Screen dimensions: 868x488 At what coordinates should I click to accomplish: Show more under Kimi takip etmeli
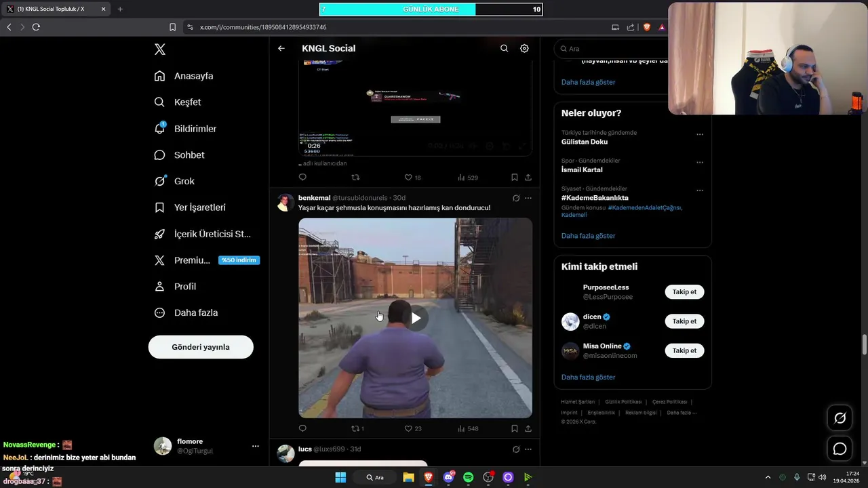pyautogui.click(x=589, y=378)
